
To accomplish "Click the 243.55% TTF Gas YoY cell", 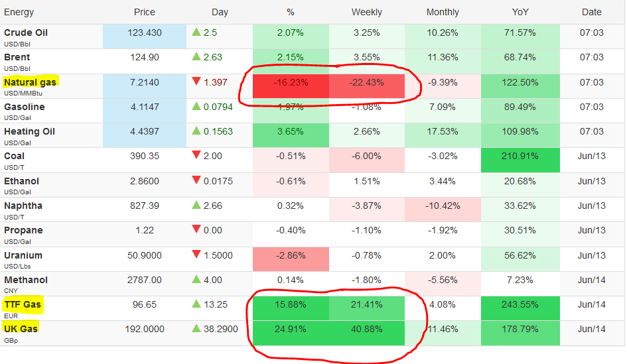I will pyautogui.click(x=520, y=308).
